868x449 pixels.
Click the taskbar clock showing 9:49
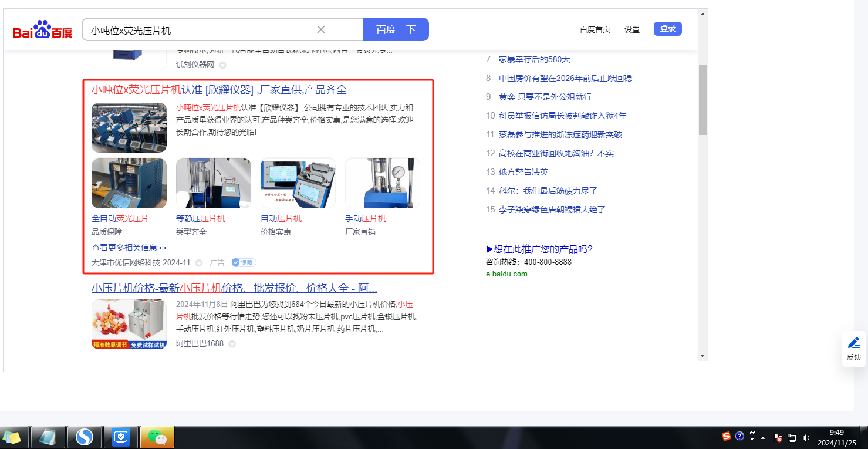coord(837,437)
